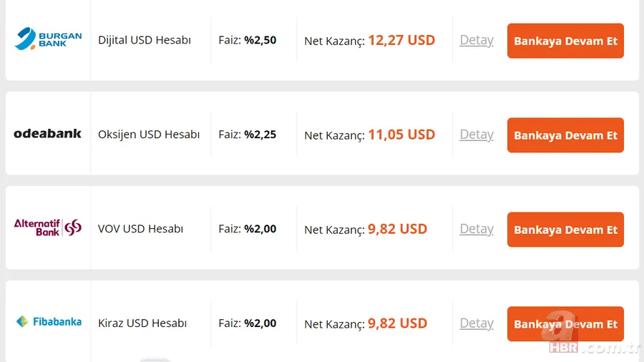This screenshot has height=362, width=644.
Task: Select Kiraz USD Hesabı product name
Action: point(142,323)
